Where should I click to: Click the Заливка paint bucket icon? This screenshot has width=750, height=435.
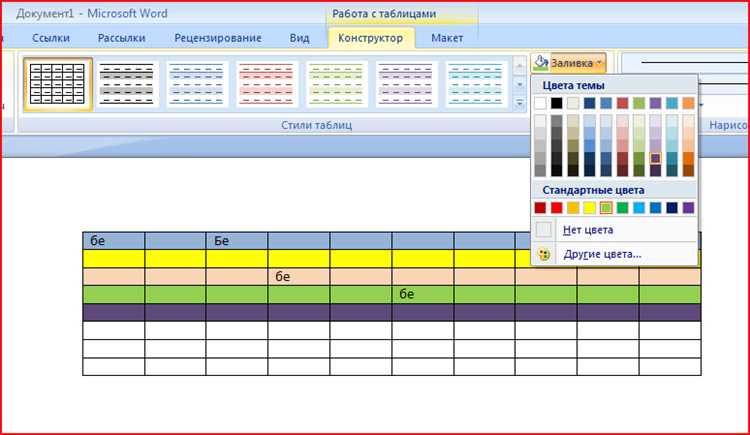coord(540,62)
